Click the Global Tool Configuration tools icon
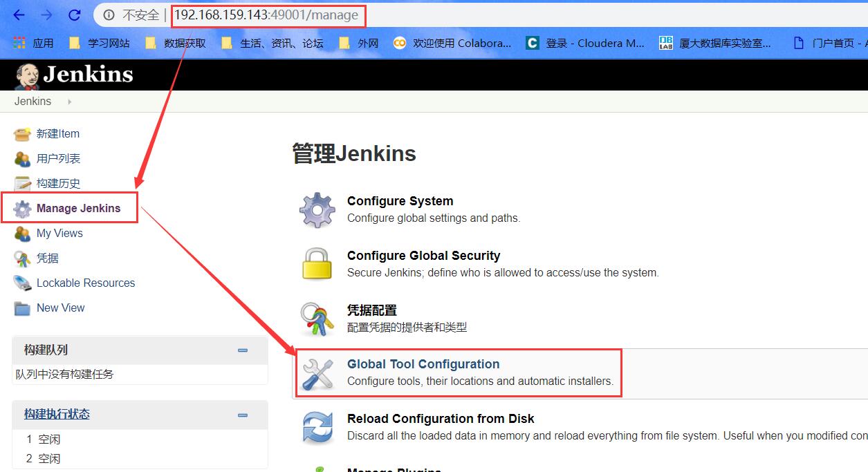This screenshot has width=868, height=472. [317, 374]
